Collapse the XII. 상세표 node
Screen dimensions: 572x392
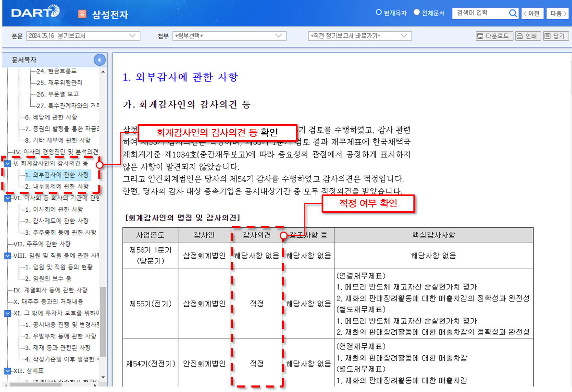tap(8, 371)
